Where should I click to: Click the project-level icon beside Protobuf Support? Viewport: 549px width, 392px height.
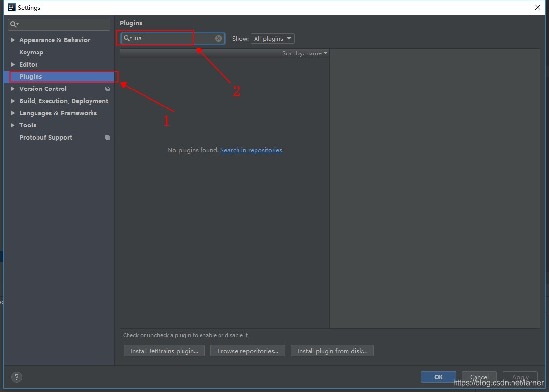pyautogui.click(x=107, y=138)
